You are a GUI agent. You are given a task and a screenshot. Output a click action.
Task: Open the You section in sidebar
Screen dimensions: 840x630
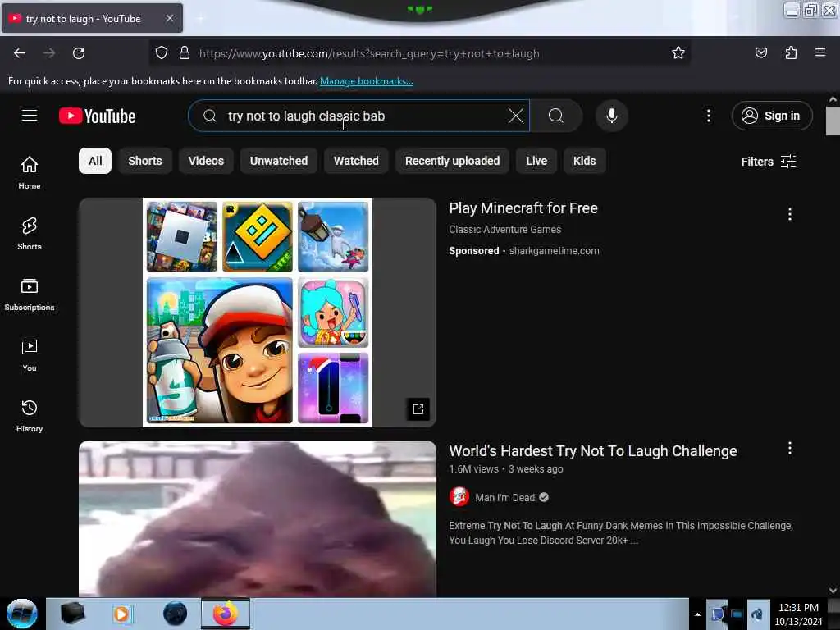click(x=30, y=354)
